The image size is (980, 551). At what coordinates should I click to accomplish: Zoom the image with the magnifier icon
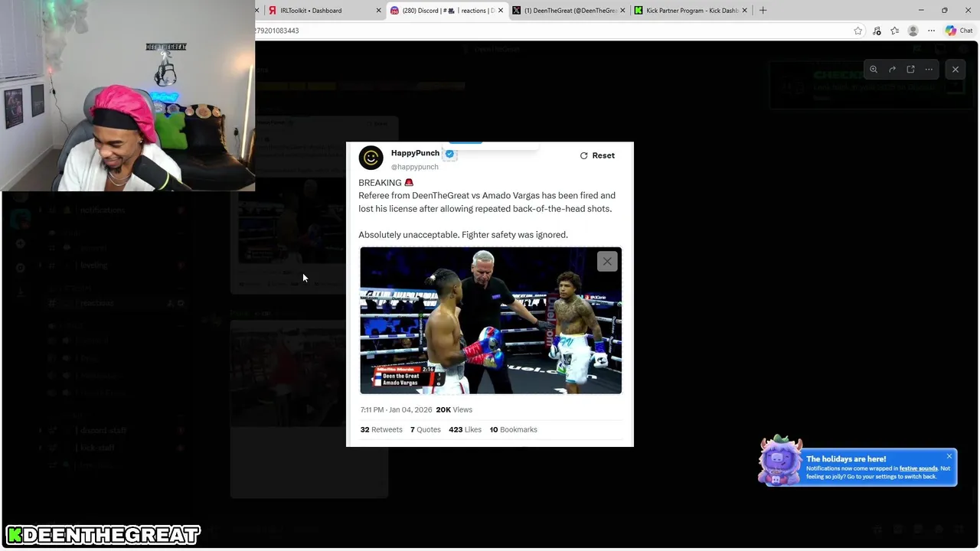(x=874, y=70)
